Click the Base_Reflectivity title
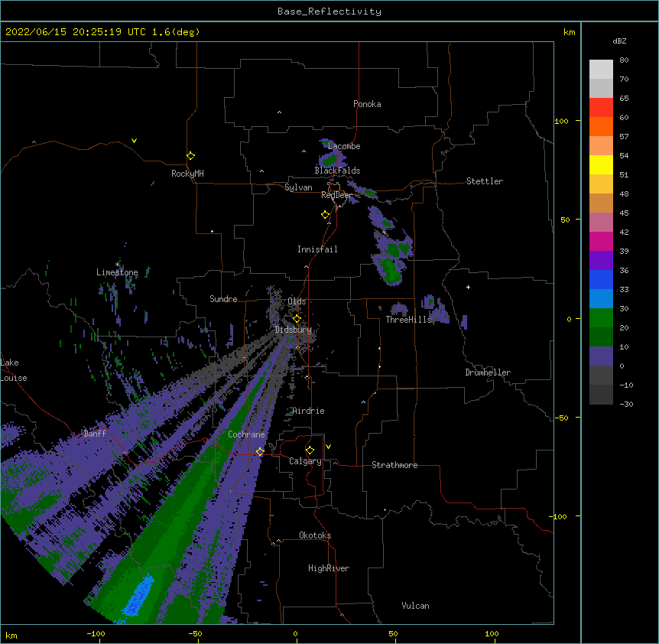Screen dimensions: 659x644 (x=329, y=11)
